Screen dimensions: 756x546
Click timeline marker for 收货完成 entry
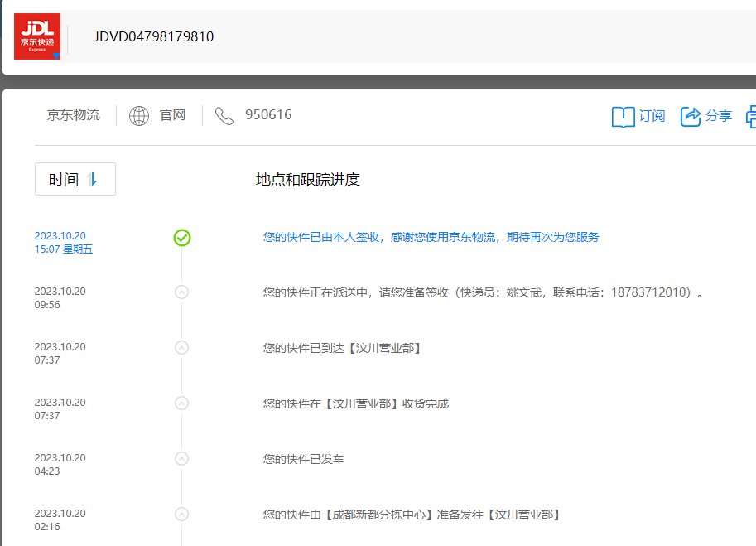coord(182,403)
